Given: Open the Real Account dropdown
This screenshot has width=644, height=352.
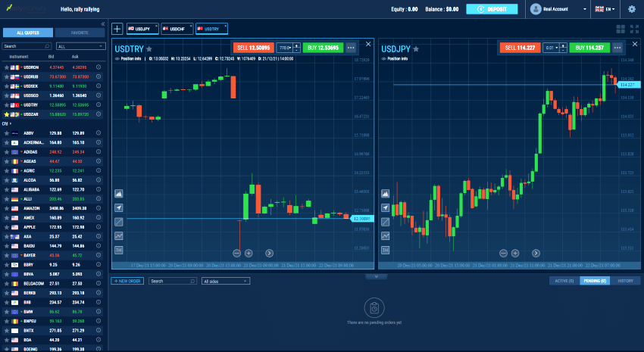Looking at the screenshot, I should click(x=559, y=9).
